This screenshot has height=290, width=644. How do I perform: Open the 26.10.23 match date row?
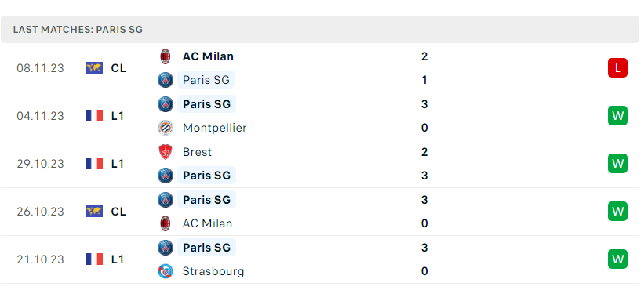320,212
